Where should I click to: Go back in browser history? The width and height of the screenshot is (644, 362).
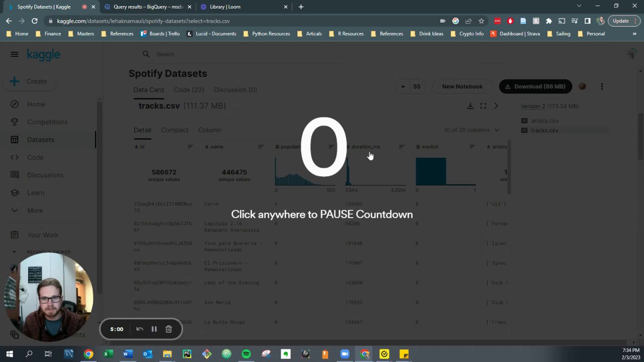tap(9, 21)
